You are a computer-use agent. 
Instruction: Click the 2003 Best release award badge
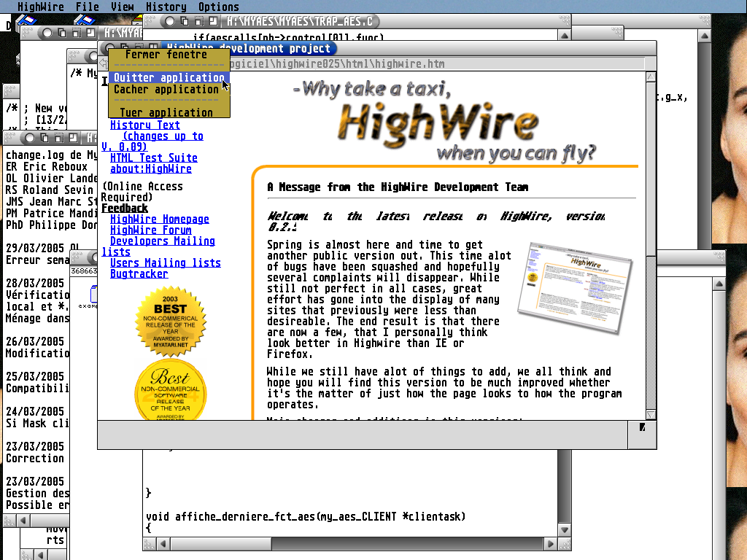[171, 322]
